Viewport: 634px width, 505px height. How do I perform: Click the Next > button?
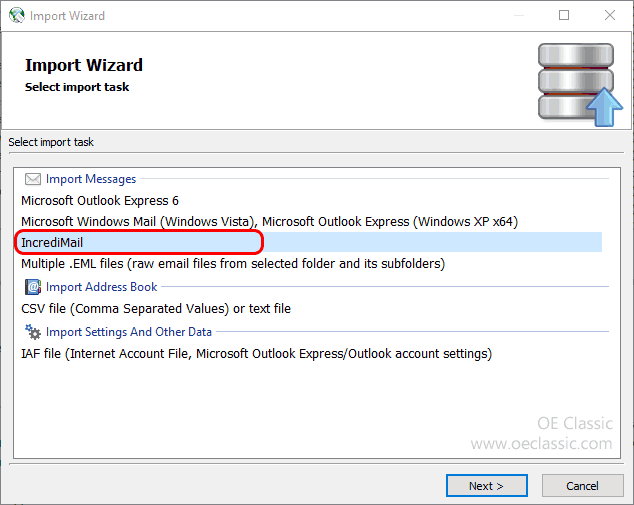click(486, 486)
